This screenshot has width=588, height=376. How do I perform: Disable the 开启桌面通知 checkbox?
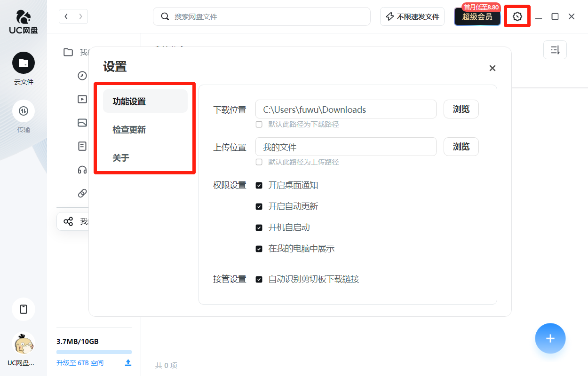tap(259, 186)
